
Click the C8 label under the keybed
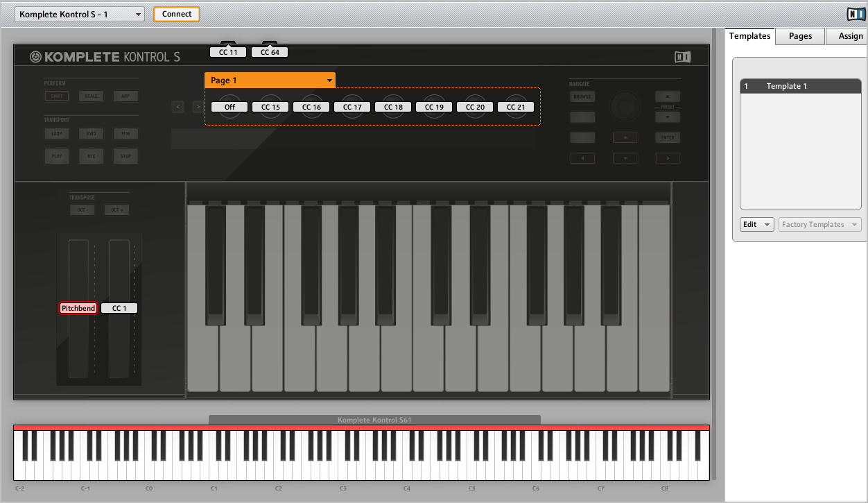[665, 488]
